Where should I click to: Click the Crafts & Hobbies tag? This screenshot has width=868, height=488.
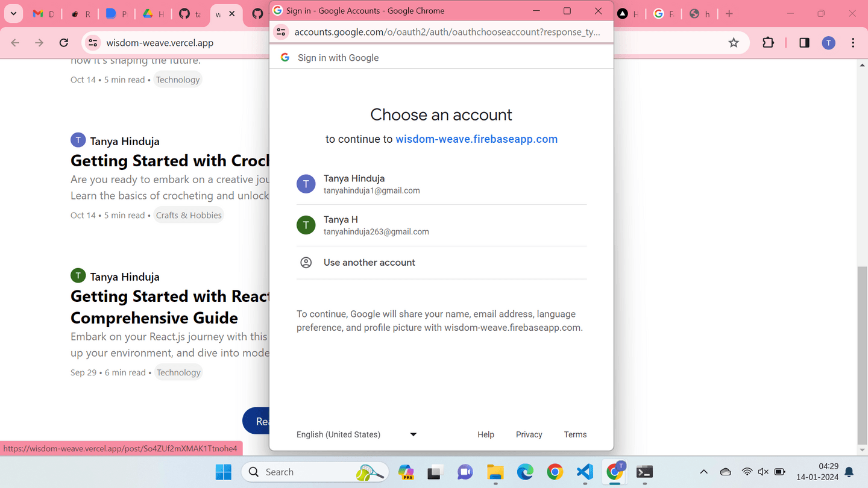point(189,215)
